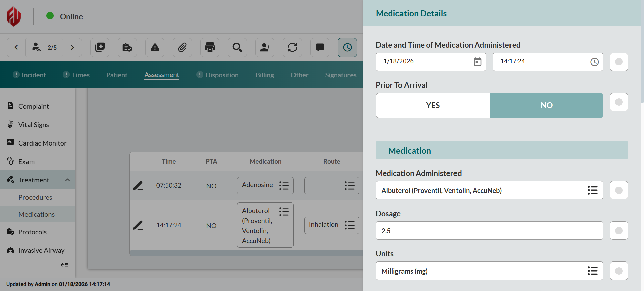Click the red app logo
Viewport: 644px width, 291px height.
[14, 16]
